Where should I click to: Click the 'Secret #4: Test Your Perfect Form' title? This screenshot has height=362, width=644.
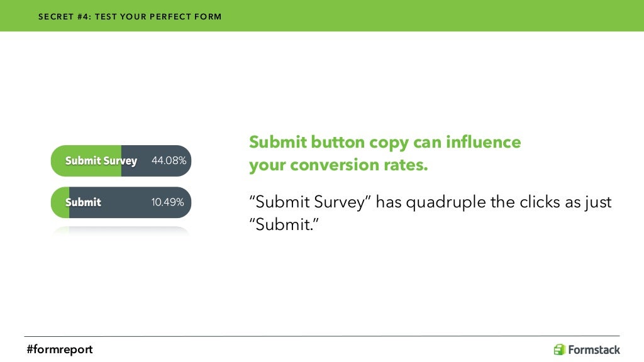tap(130, 16)
